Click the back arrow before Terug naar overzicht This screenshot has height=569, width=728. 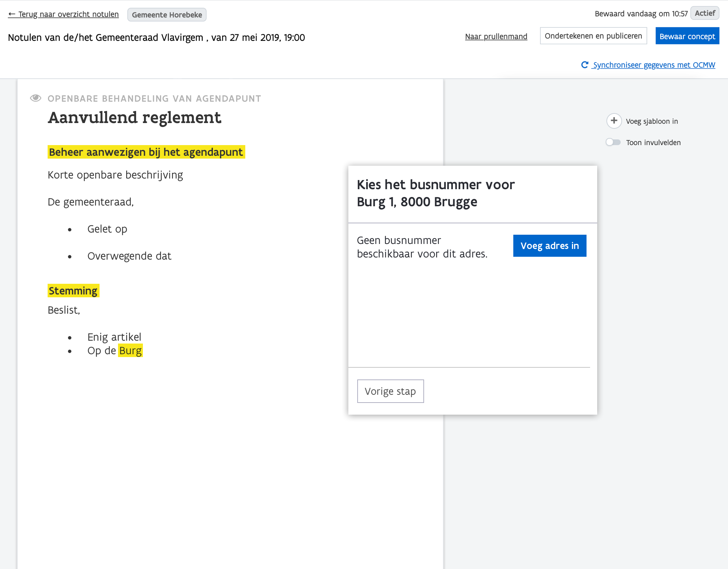click(12, 14)
